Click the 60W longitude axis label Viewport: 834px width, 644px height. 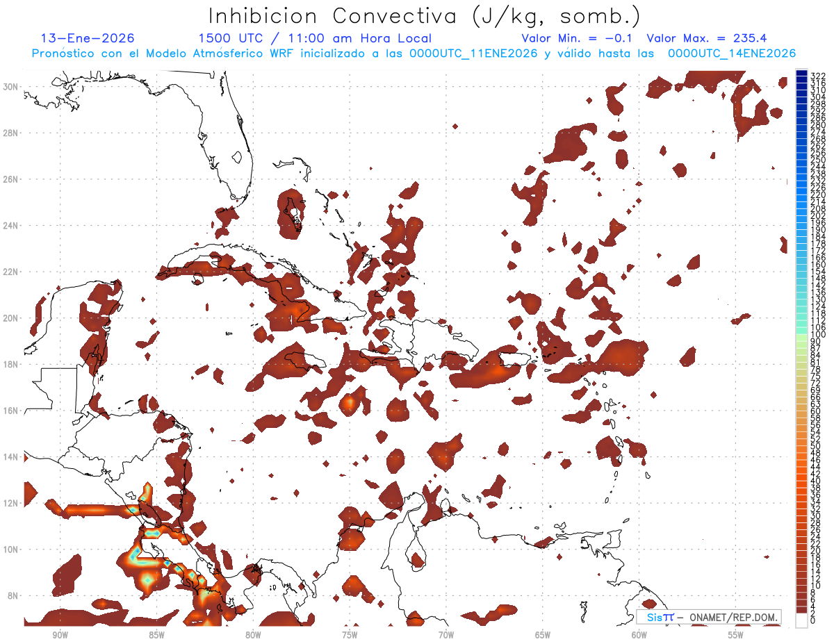639,635
